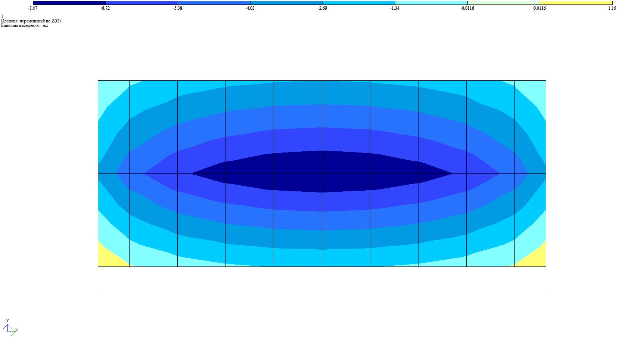Click the legend value -0.0116
The height and width of the screenshot is (339, 644).
[467, 8]
